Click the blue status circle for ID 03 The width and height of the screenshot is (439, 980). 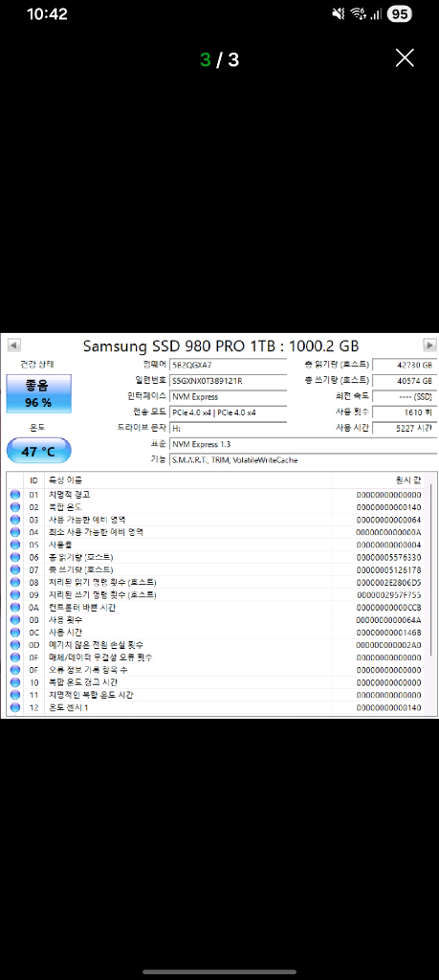15,520
